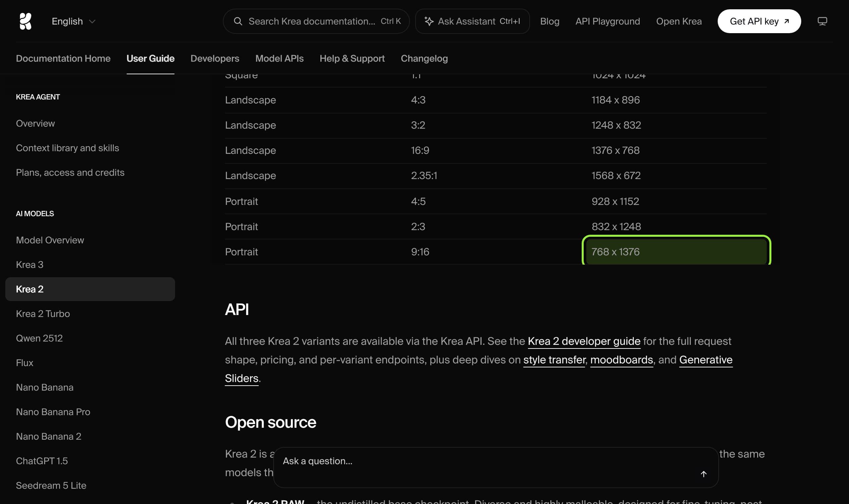Click the 1568 x 672 resolution cell
Viewport: 849px width, 504px height.
(616, 176)
